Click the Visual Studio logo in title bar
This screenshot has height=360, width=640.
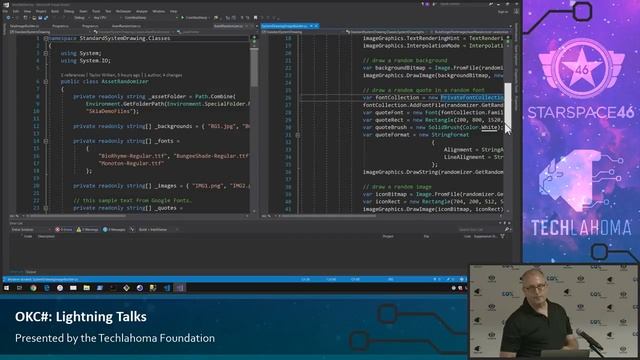[6, 4]
